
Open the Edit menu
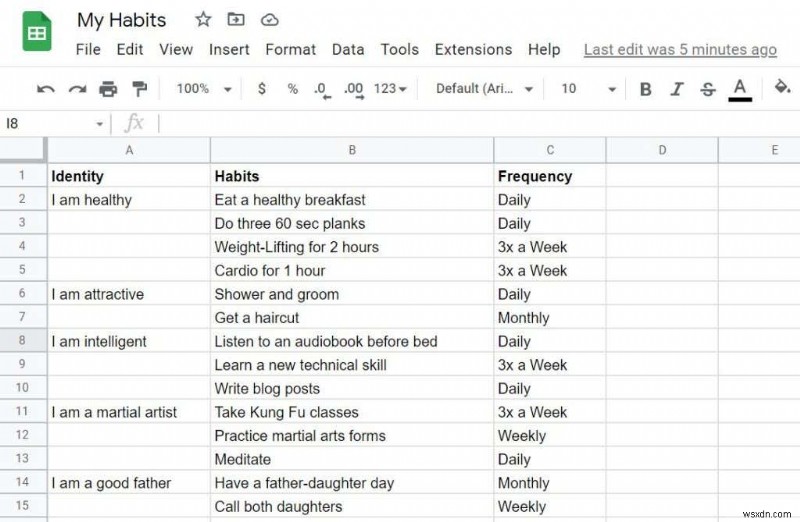click(130, 49)
